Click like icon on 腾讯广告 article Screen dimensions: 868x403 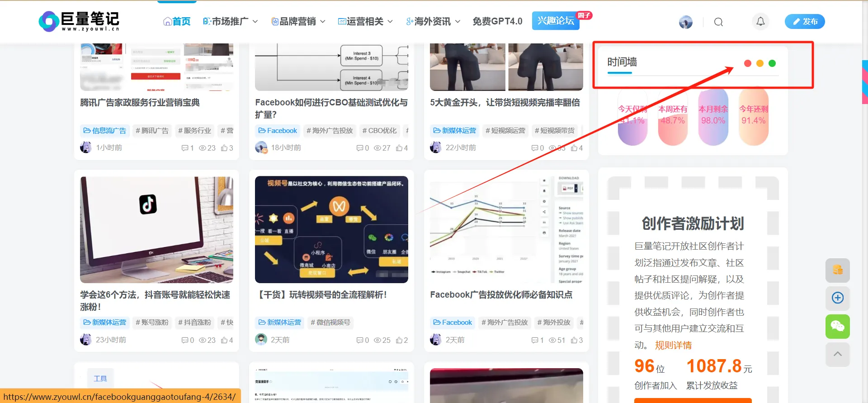(224, 148)
